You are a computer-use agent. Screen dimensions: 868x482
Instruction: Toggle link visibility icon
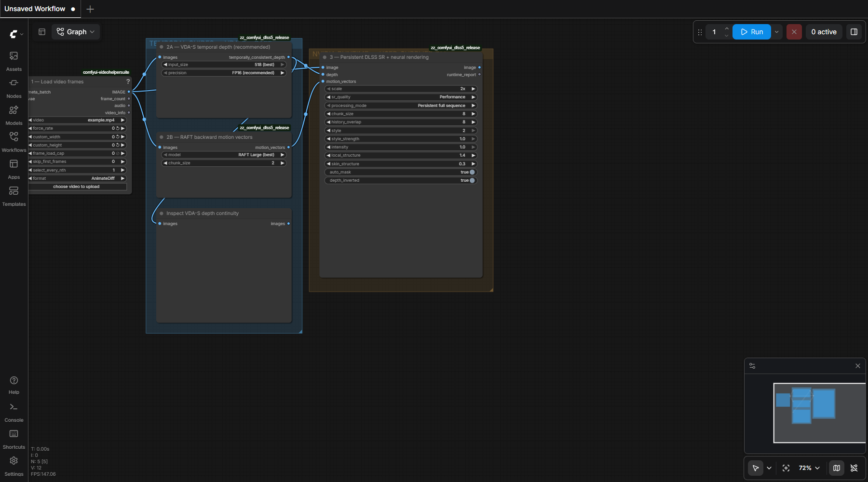pyautogui.click(x=854, y=468)
